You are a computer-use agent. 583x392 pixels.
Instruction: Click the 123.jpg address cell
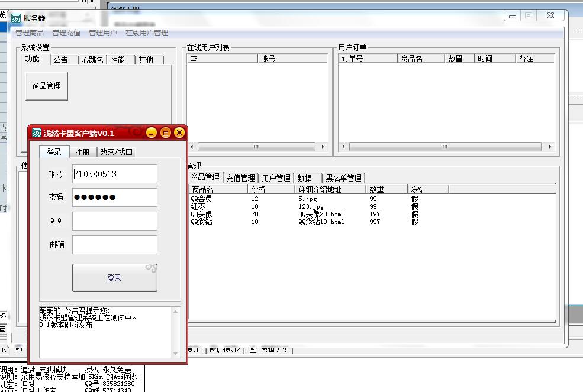tap(311, 206)
